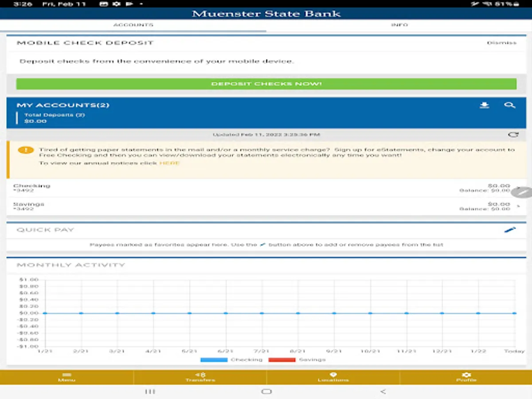Screen dimensions: 532x399
Task: Open Transfers in the bottom bar
Action: pos(200,377)
